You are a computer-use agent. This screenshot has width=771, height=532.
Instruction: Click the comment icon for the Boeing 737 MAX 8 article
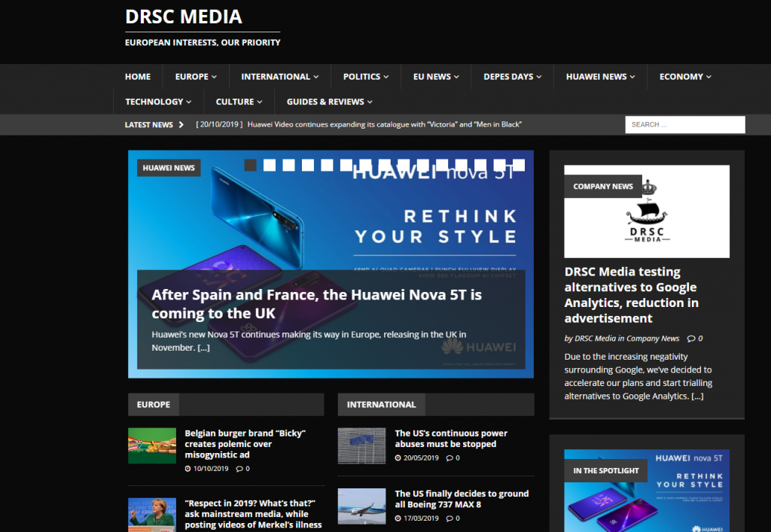[449, 518]
